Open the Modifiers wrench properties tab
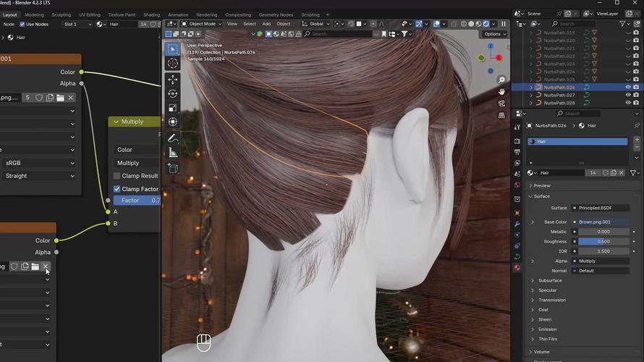This screenshot has height=362, width=644. 517,224
